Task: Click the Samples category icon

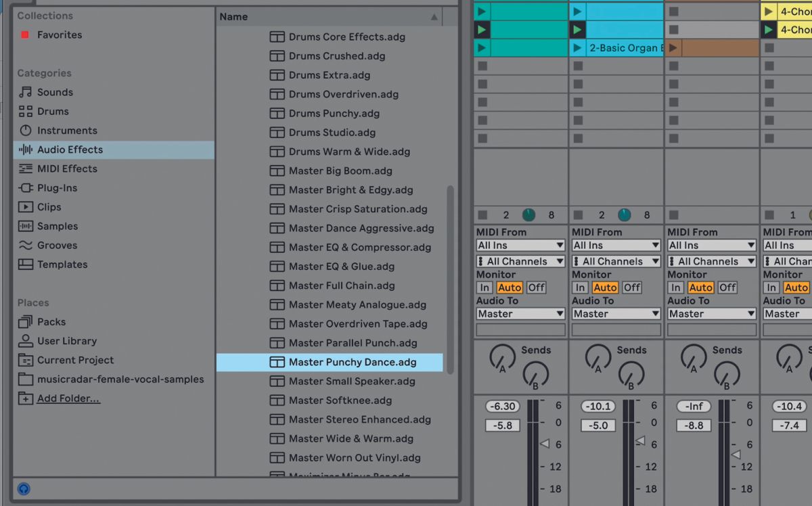Action: pos(27,226)
